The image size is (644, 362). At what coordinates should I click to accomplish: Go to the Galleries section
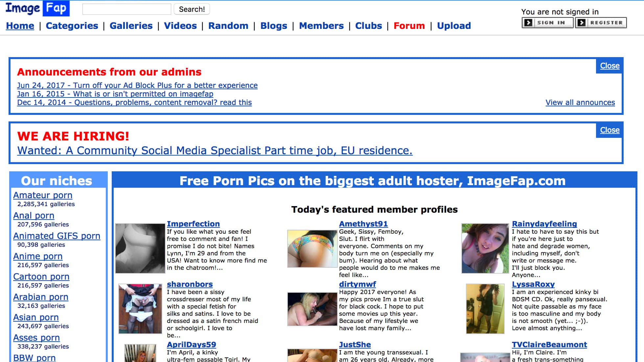click(131, 26)
